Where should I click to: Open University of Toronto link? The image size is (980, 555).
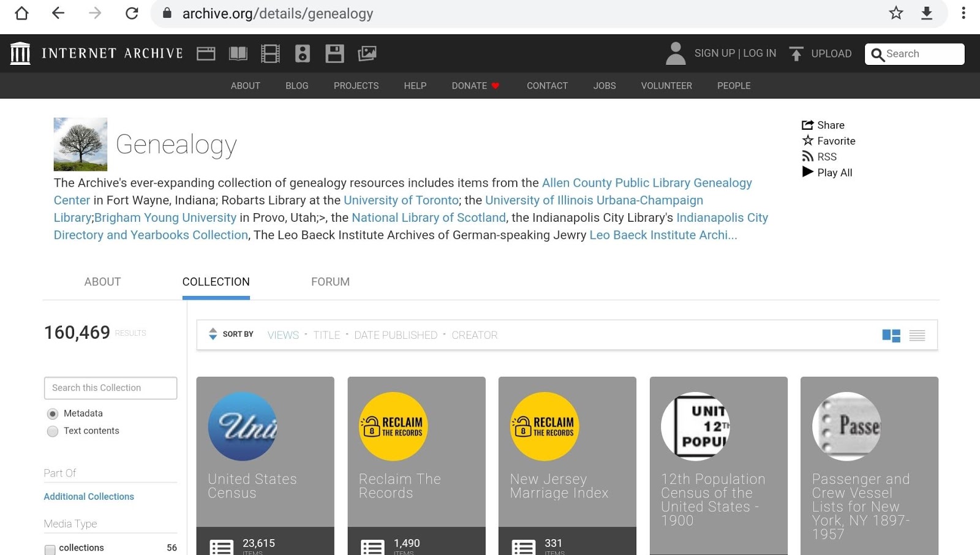(x=401, y=200)
